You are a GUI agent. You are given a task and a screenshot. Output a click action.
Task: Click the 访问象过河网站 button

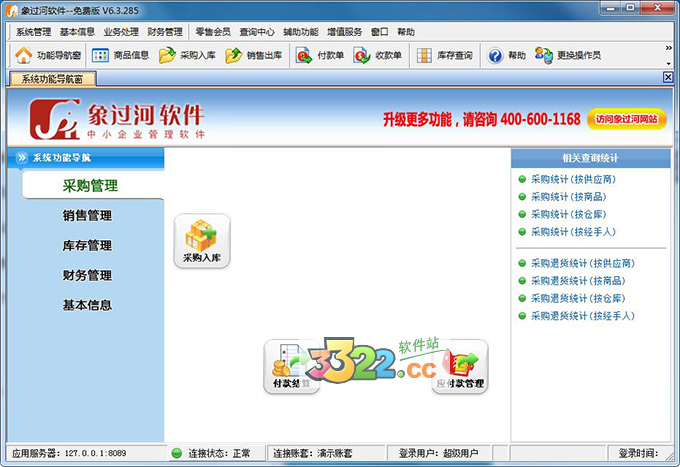point(626,119)
